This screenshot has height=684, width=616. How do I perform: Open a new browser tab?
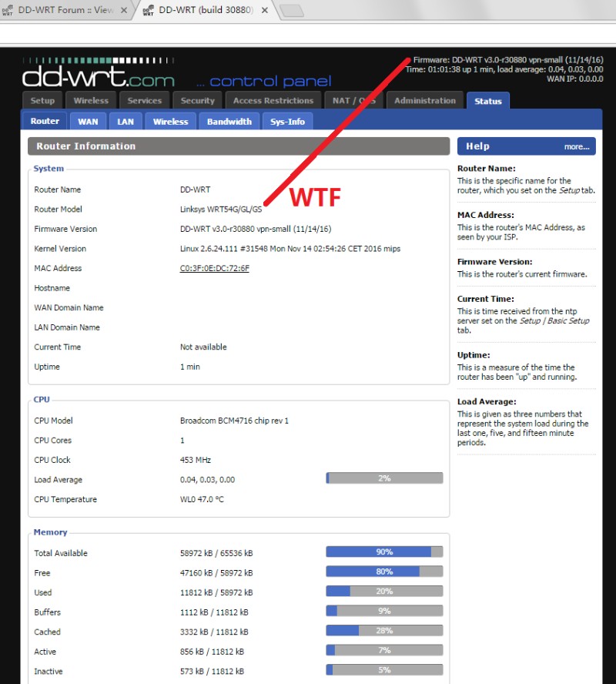[x=292, y=11]
